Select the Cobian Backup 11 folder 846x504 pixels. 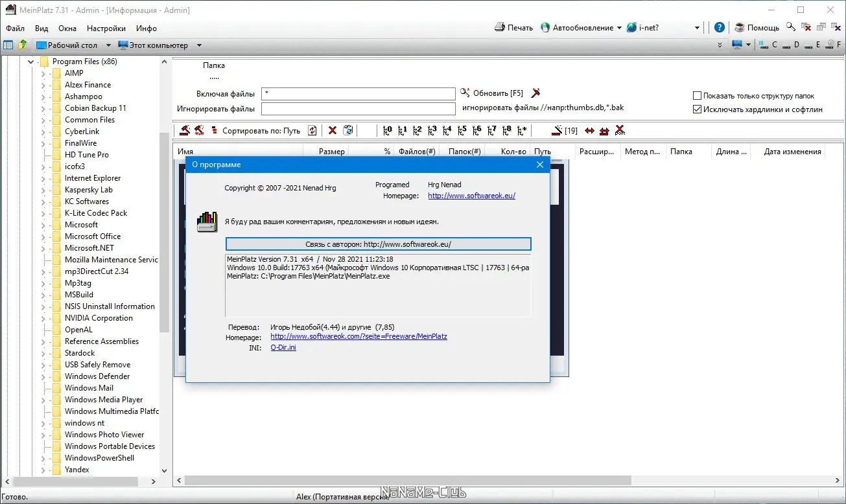click(x=95, y=108)
